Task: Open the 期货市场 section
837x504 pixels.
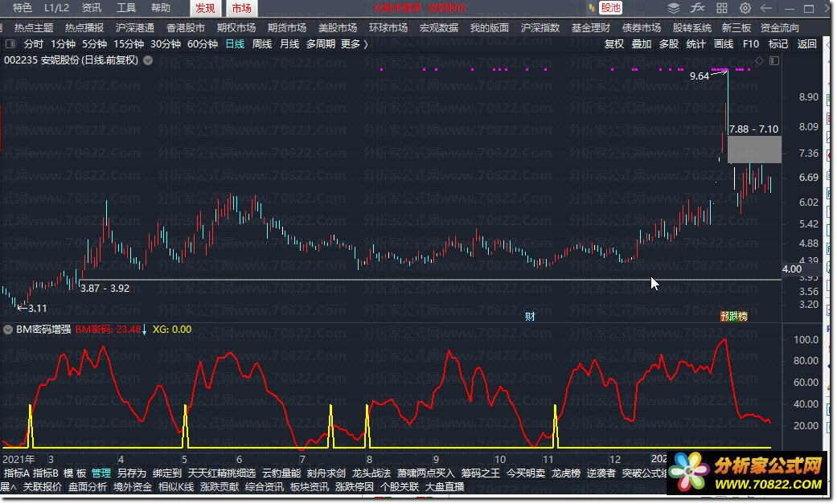Action: tap(287, 28)
